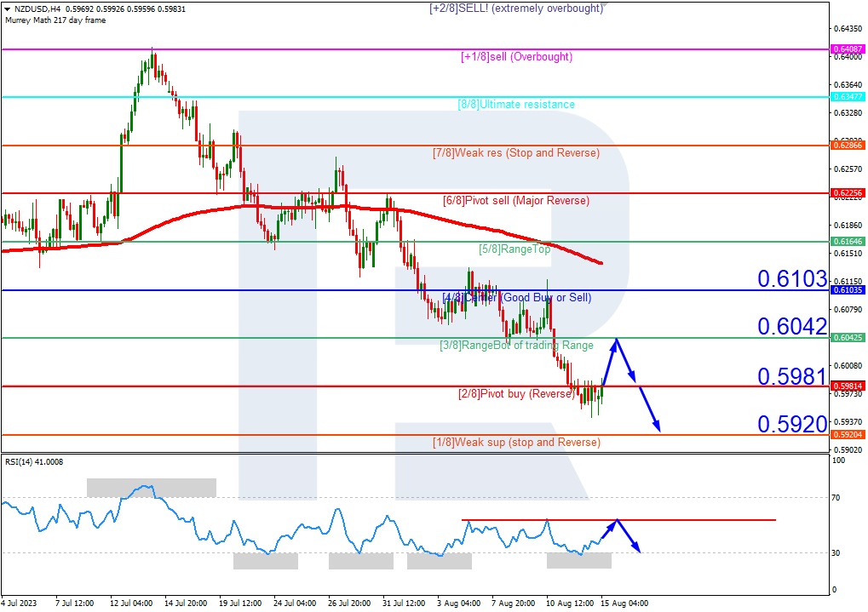Image resolution: width=868 pixels, height=612 pixels.
Task: Click the [5/8]RangeTop level label
Action: click(514, 249)
